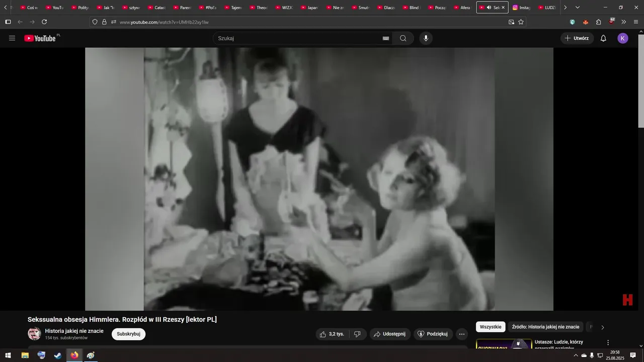
Task: Switch to the WIZJO tab
Action: [283, 8]
